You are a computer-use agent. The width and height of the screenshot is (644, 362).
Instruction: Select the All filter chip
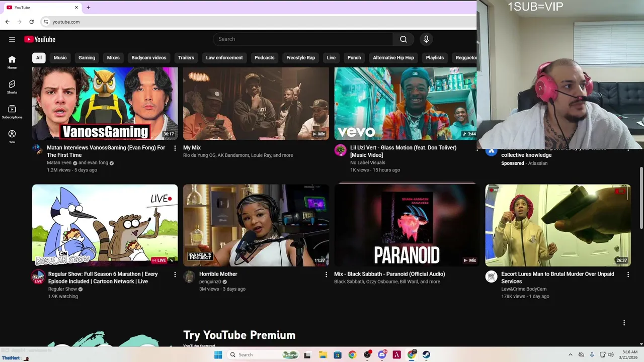[x=39, y=58]
